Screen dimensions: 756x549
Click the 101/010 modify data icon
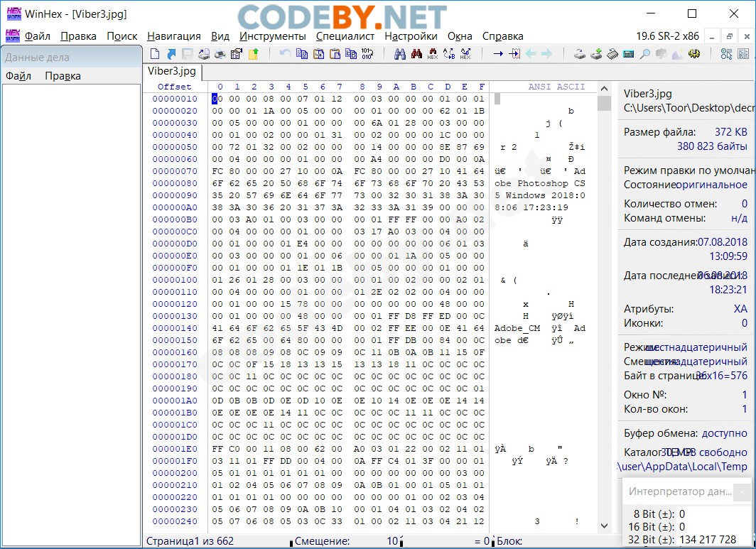click(367, 53)
